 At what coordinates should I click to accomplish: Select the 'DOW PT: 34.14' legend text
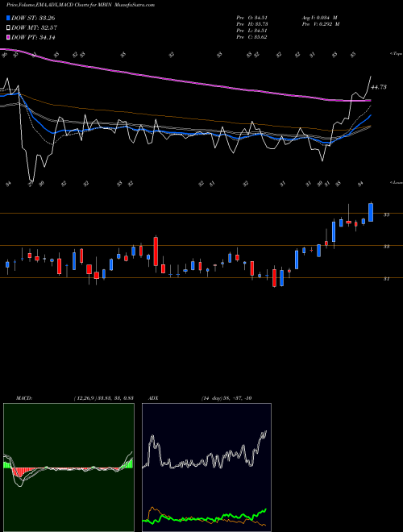click(33, 37)
